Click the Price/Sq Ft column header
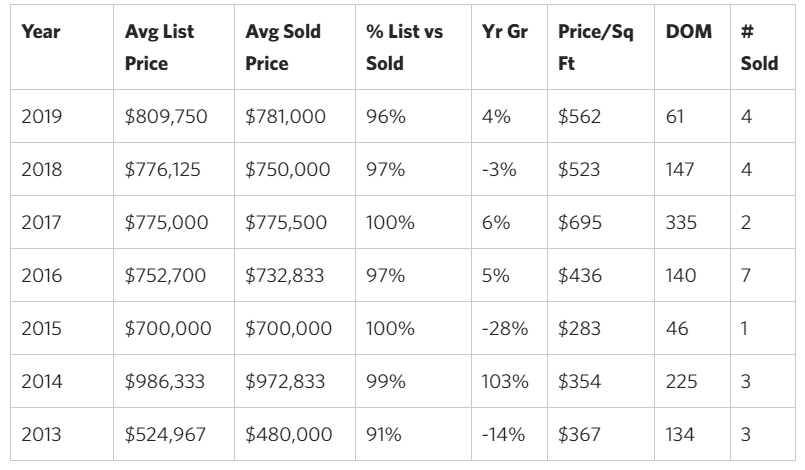This screenshot has width=805, height=470. 595,47
